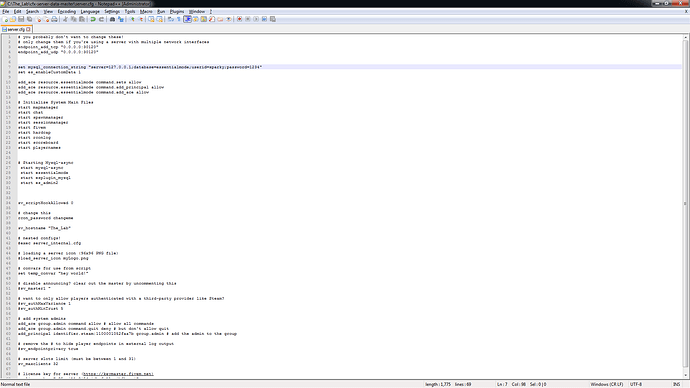Toggle the INS insert mode indicator
The width and height of the screenshot is (690, 388).
click(x=676, y=384)
